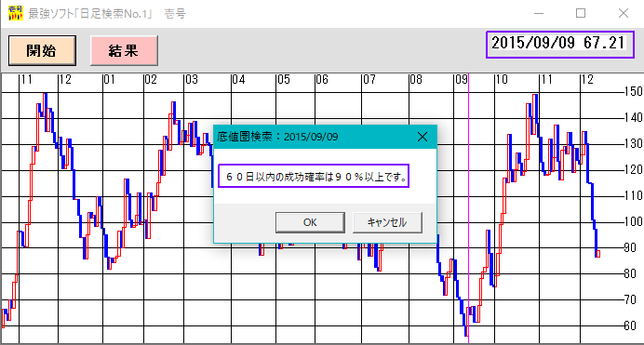644x345 pixels.
Task: Dismiss dialog with キャンセル button
Action: click(387, 222)
